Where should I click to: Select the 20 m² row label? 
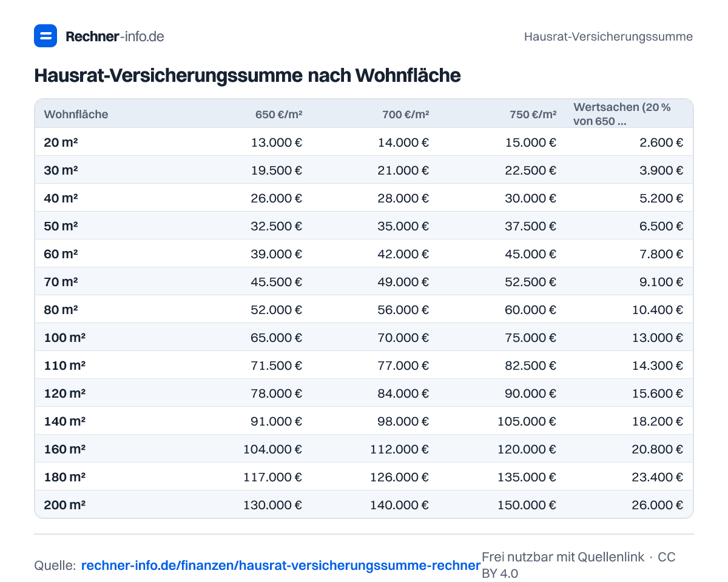pyautogui.click(x=61, y=142)
